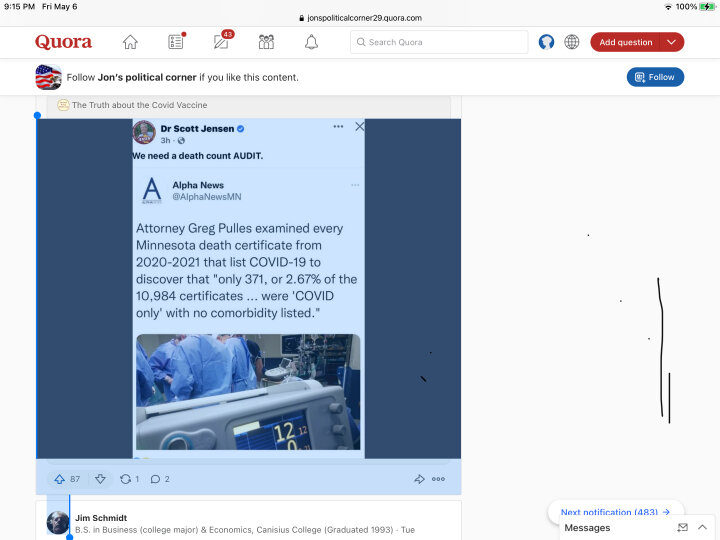Open "The Truth about the Covid Vaccine" title

(139, 105)
